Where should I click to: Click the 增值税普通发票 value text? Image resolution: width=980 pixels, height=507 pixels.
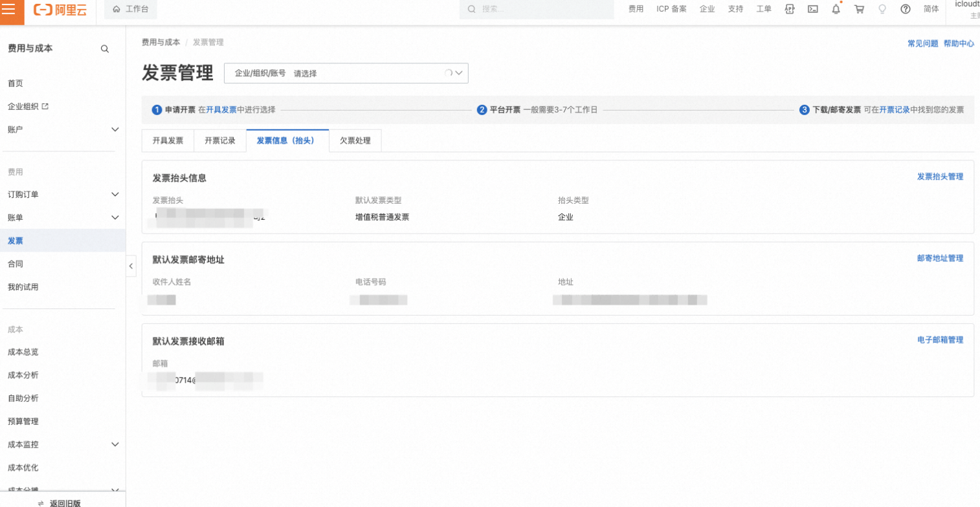382,217
